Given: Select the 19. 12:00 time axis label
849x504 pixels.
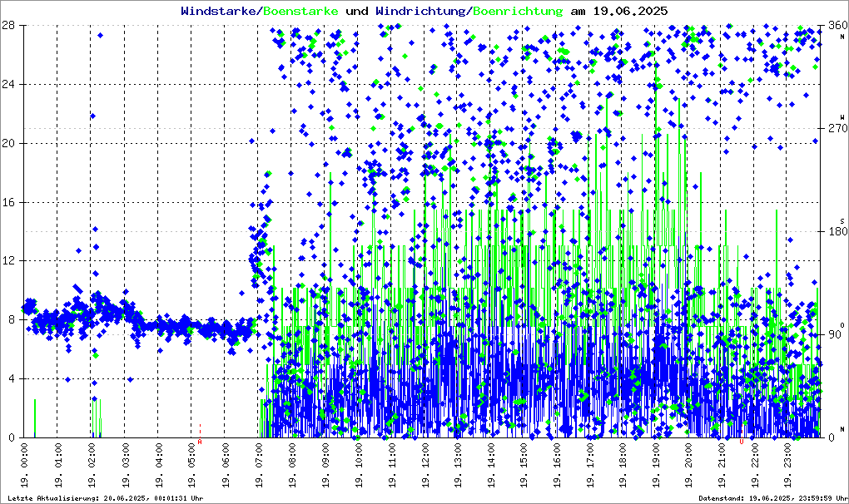Looking at the screenshot, I should (x=424, y=465).
